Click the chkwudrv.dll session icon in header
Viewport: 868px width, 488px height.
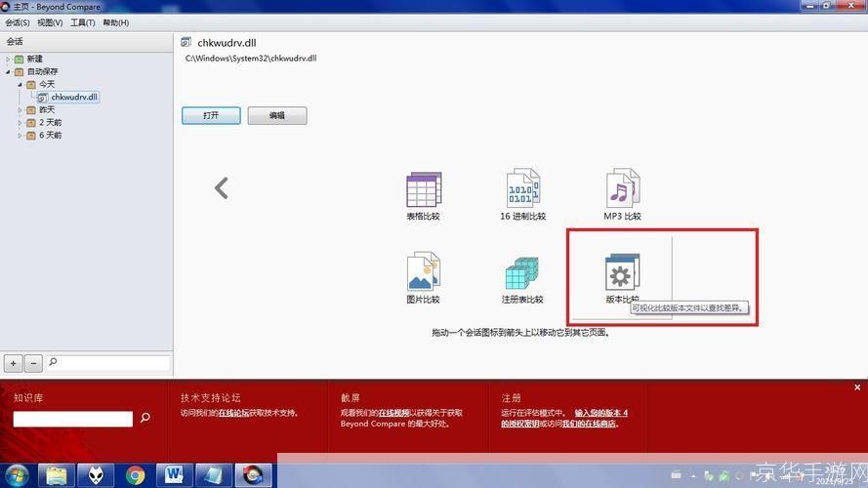186,42
